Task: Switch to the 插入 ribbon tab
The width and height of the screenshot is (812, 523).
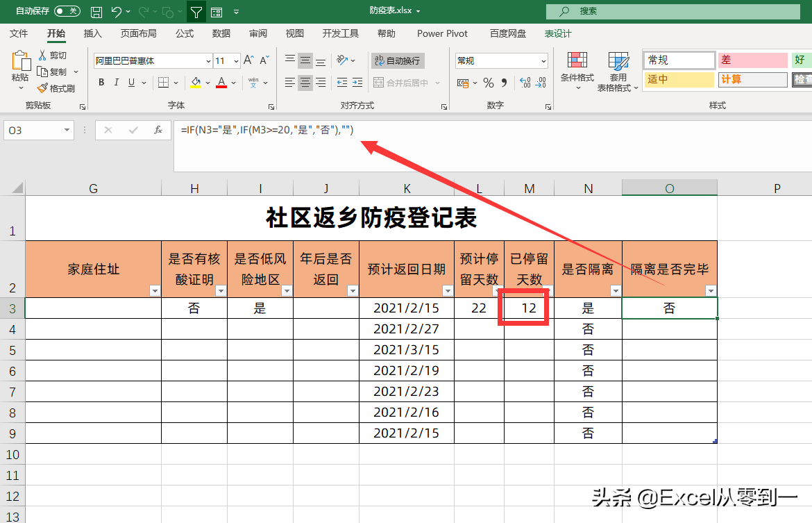Action: pyautogui.click(x=93, y=34)
